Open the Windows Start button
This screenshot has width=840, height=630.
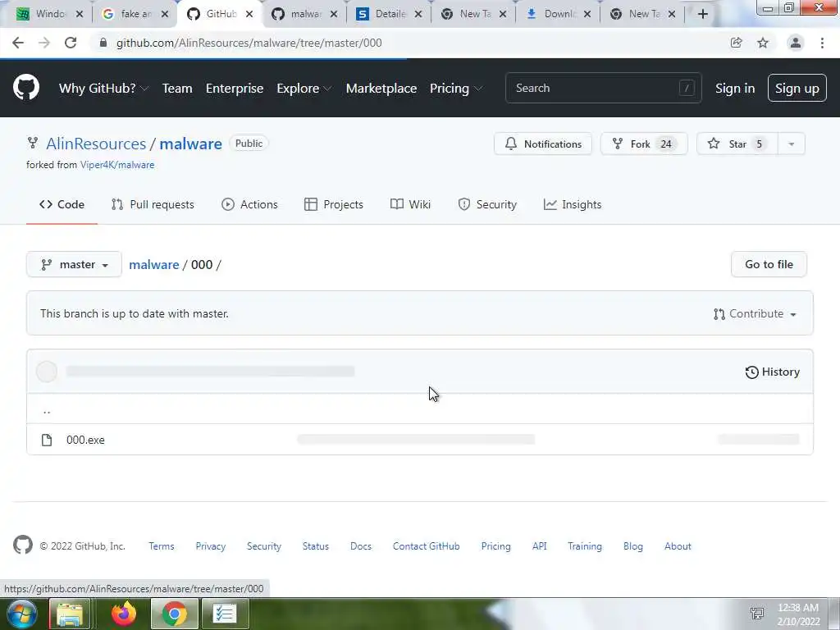pyautogui.click(x=22, y=614)
